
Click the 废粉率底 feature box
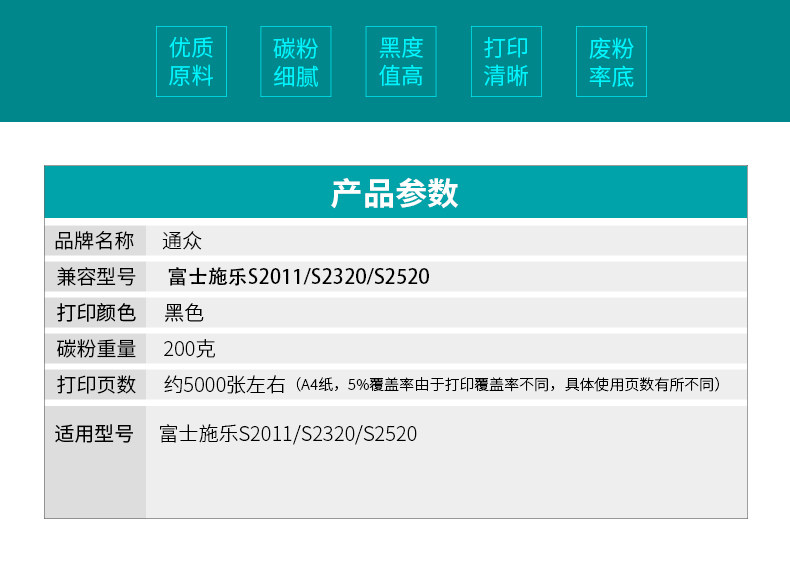pyautogui.click(x=611, y=61)
